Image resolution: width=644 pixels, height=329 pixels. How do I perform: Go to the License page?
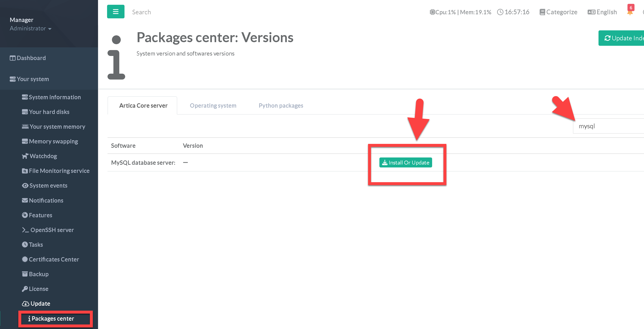click(38, 289)
